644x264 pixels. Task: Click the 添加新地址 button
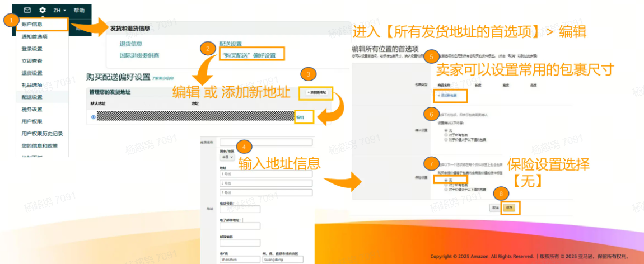point(316,93)
